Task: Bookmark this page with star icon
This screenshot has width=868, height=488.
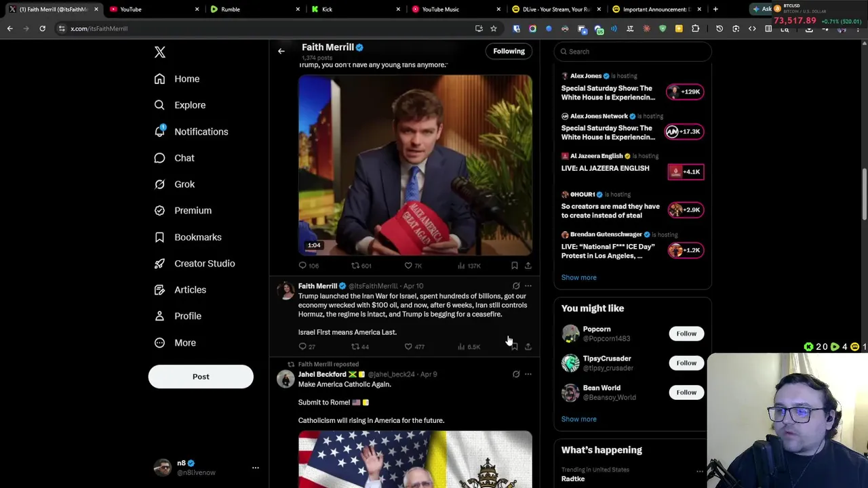Action: (494, 28)
